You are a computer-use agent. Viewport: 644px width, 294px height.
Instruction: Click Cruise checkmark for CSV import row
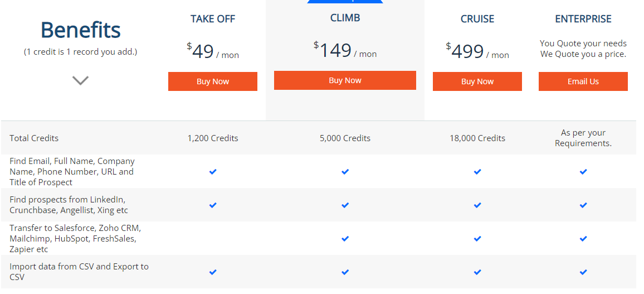477,272
